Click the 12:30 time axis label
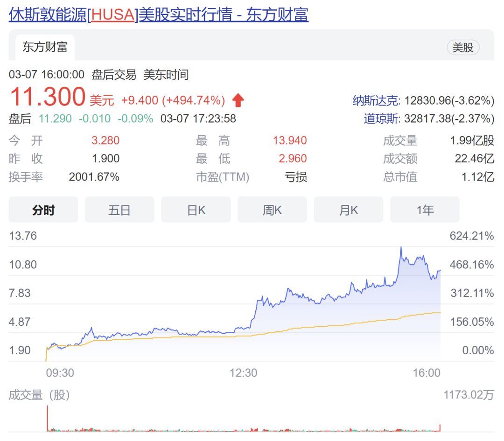Screen dimensions: 504x441 [244, 373]
